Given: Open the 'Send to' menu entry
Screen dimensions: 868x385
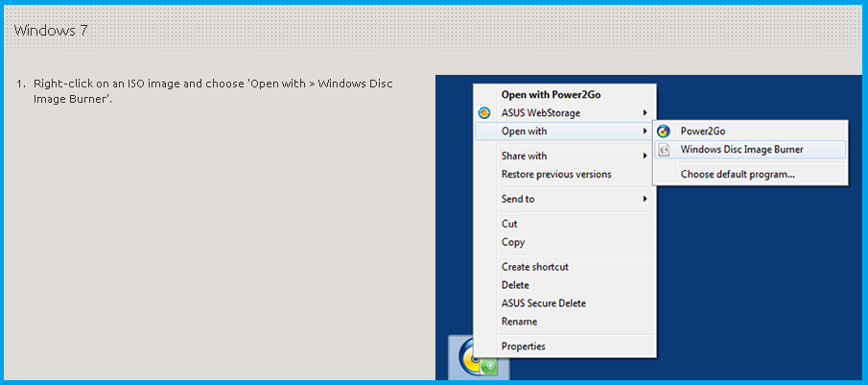Looking at the screenshot, I should coord(565,199).
